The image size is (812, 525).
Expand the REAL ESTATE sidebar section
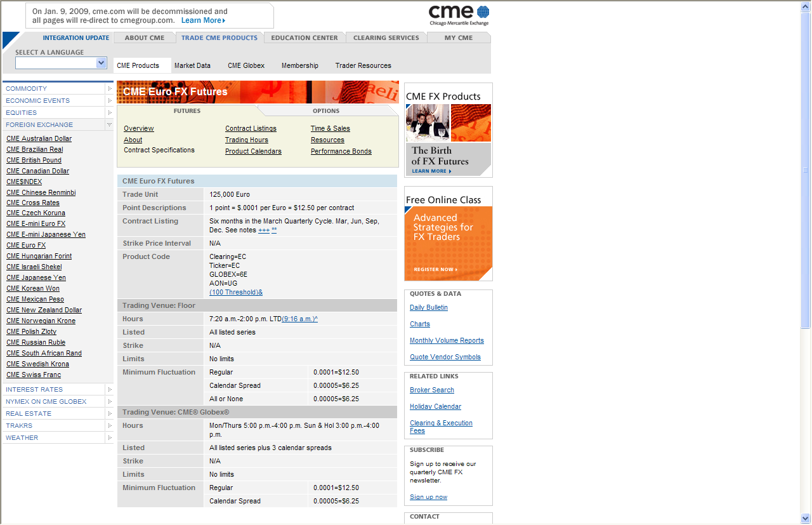click(109, 414)
